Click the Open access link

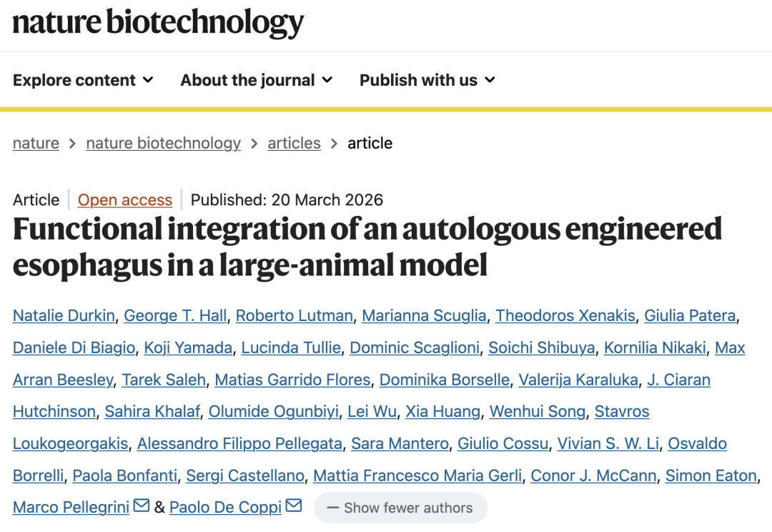coord(125,200)
